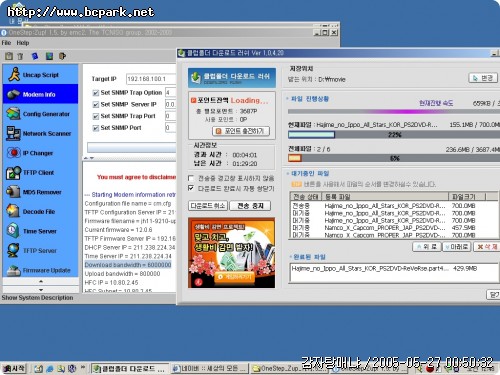Click the first quick launch icon beside 시작
This screenshot has width=500, height=375.
(x=39, y=369)
